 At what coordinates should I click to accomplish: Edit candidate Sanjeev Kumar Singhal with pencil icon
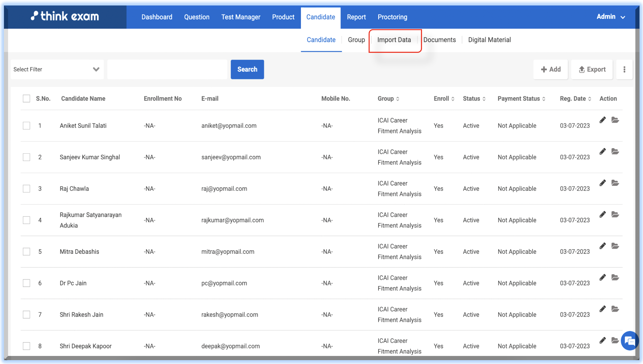[x=602, y=151]
